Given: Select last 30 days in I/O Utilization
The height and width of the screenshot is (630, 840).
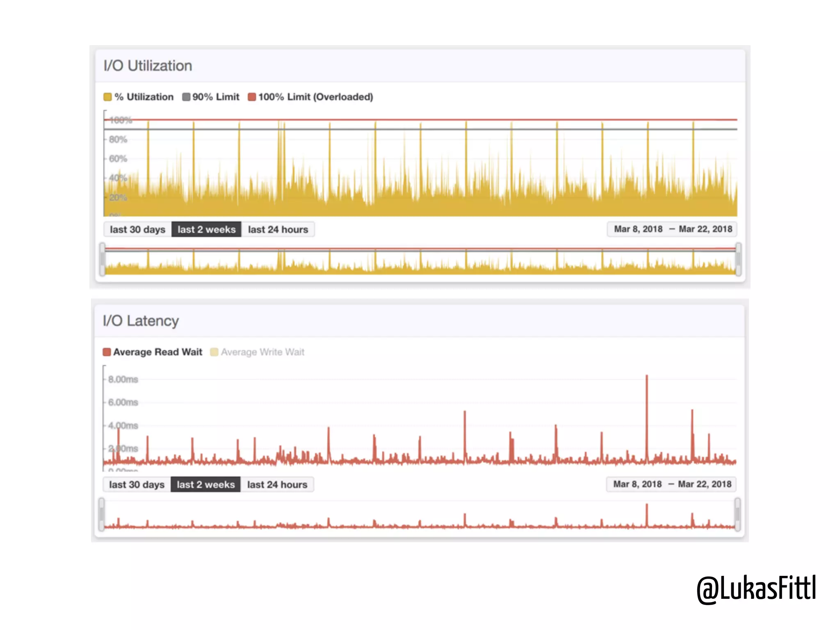Looking at the screenshot, I should pyautogui.click(x=137, y=230).
